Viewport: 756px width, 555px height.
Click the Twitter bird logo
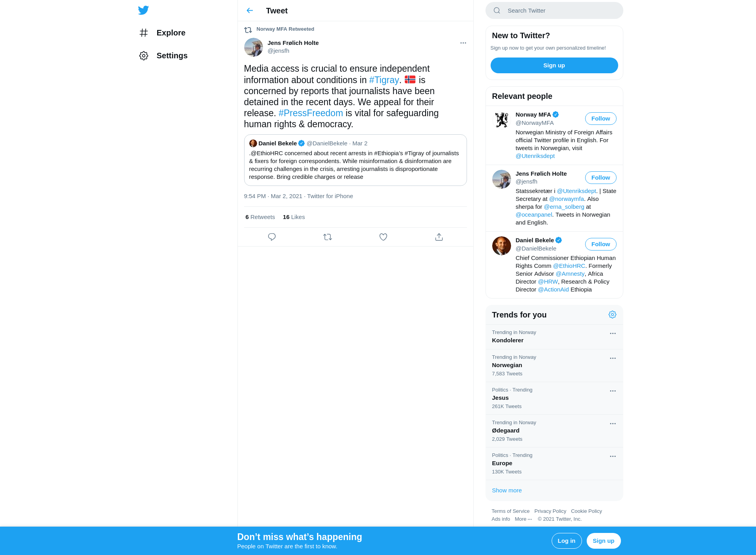[143, 10]
